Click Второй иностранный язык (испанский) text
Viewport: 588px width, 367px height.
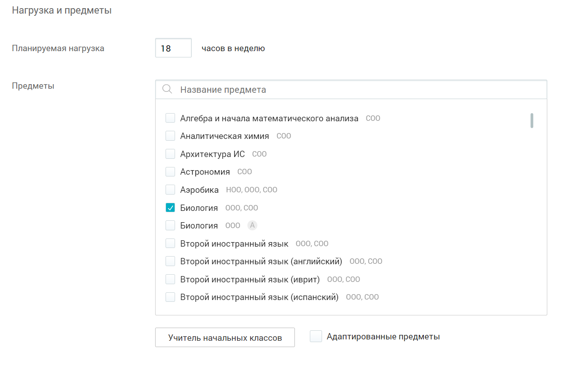click(x=259, y=297)
